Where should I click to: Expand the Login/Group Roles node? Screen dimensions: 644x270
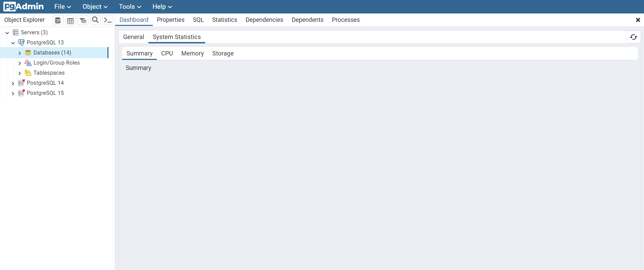pos(19,63)
